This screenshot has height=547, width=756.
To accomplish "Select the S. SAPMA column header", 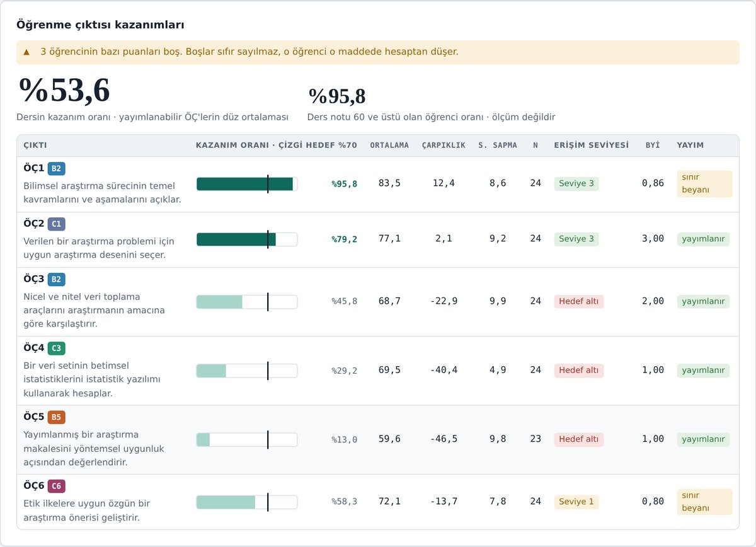I will [x=498, y=146].
